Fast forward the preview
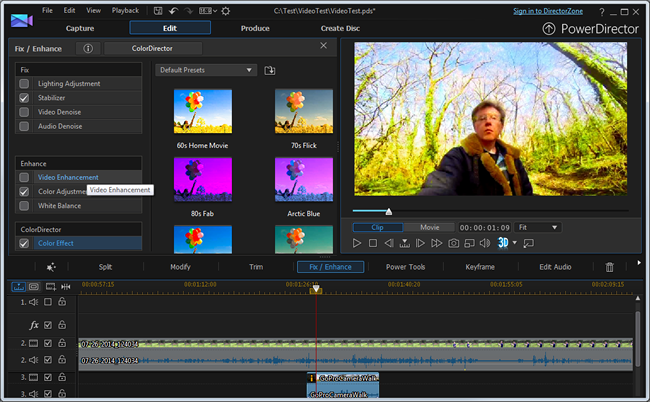Screen dimensions: 650x402 pos(437,243)
